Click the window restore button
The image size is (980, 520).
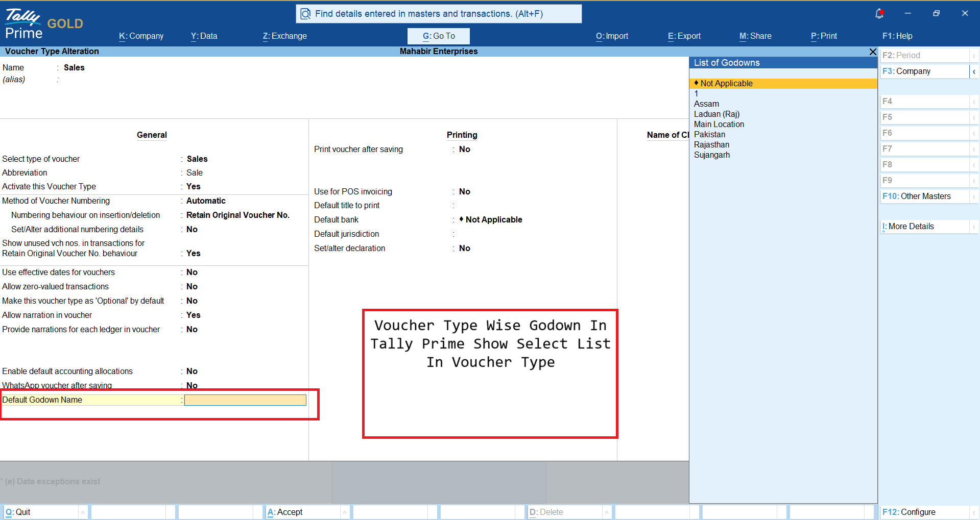936,13
